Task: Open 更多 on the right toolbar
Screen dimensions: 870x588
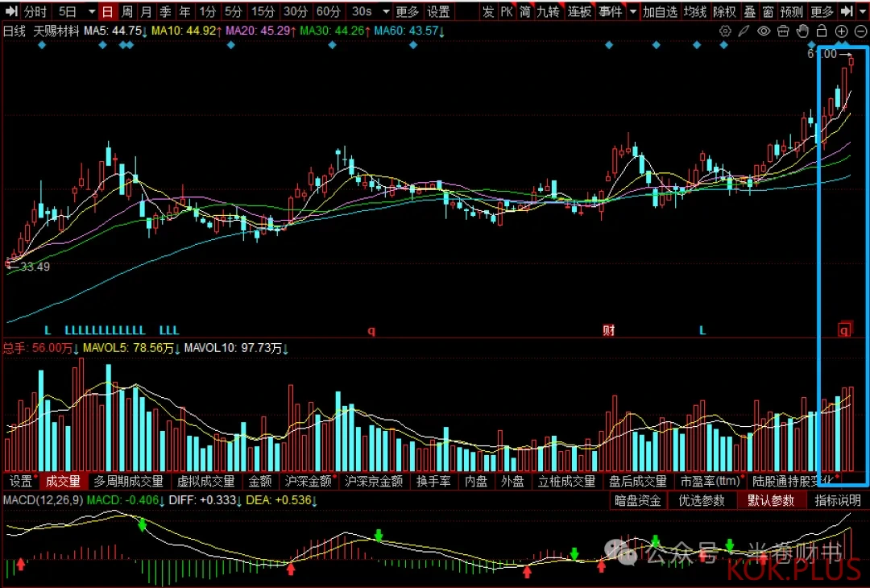Action: [822, 11]
